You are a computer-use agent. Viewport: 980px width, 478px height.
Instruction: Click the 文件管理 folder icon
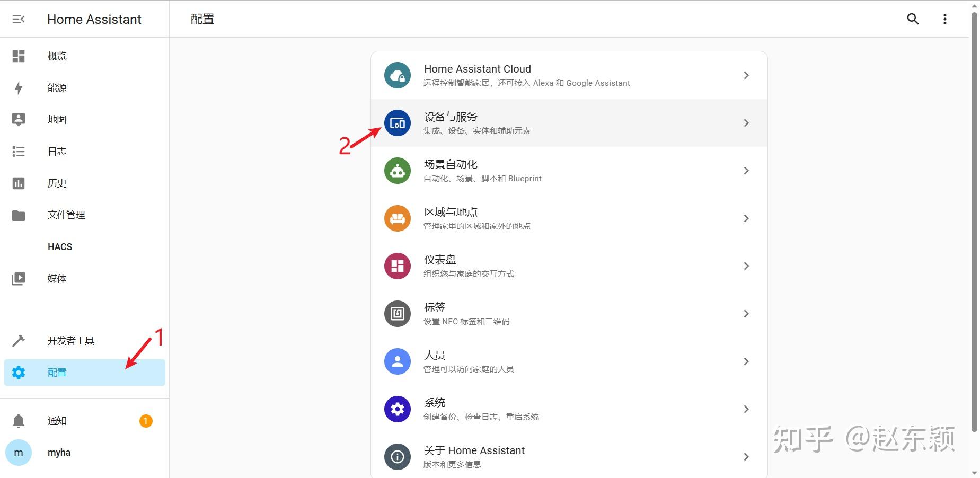(19, 215)
